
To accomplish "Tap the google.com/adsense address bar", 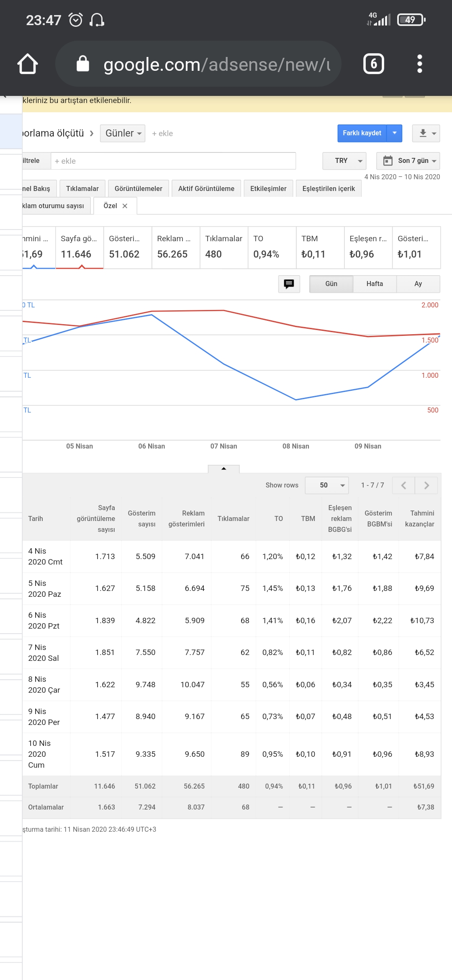I will pyautogui.click(x=198, y=64).
